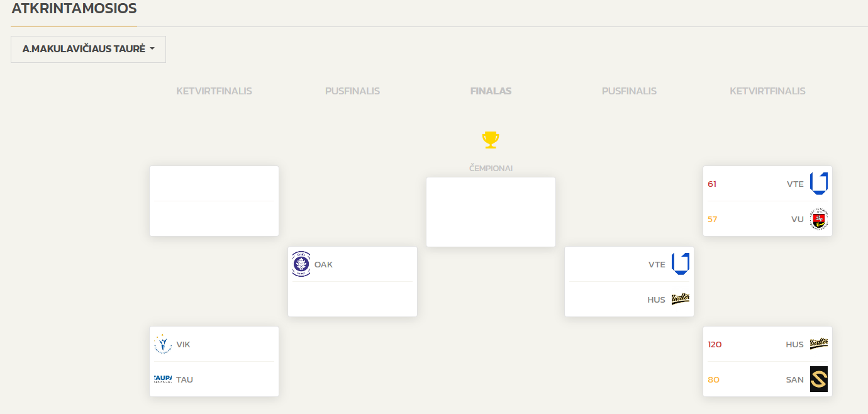Click the empty top-left quarterfinal card
868x414 pixels.
[214, 201]
